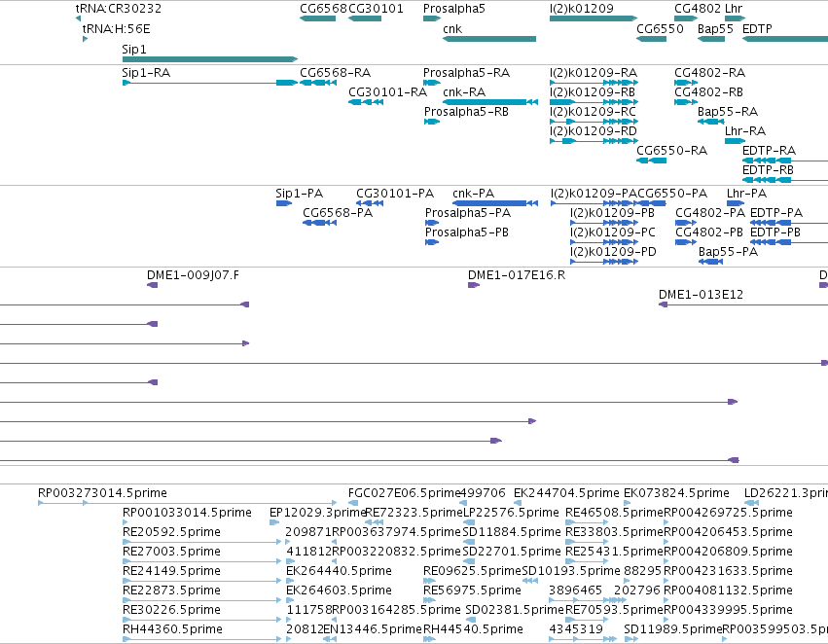Select the l(2)k01209-RC transcript label
Image resolution: width=828 pixels, height=644 pixels.
(593, 112)
